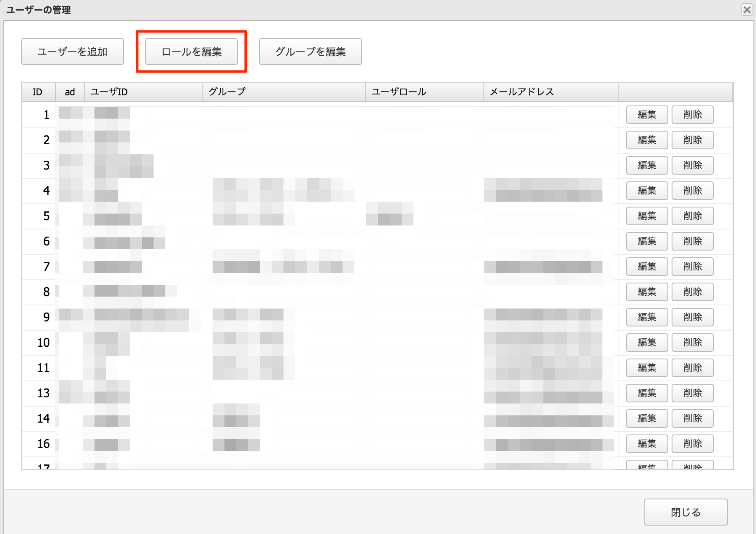Sort by メールアドレス column header
Viewport: 756px width, 534px height.
point(551,92)
